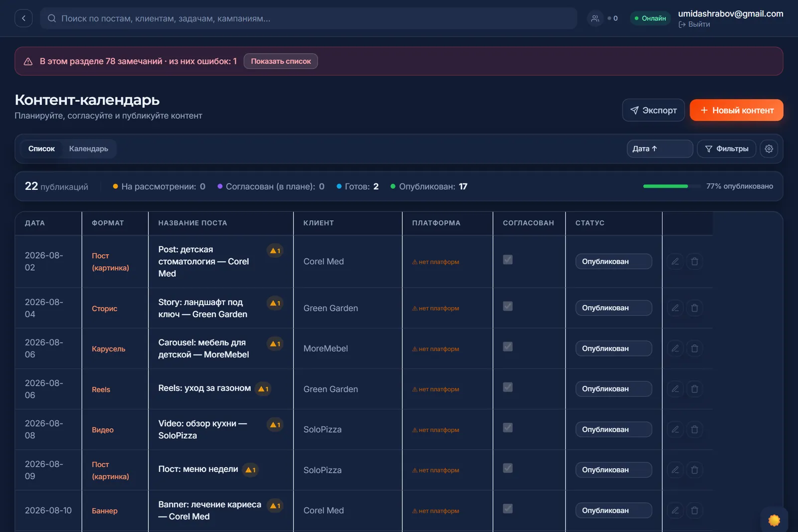Click the Экспорт button
Viewport: 798px width, 532px height.
click(x=653, y=110)
